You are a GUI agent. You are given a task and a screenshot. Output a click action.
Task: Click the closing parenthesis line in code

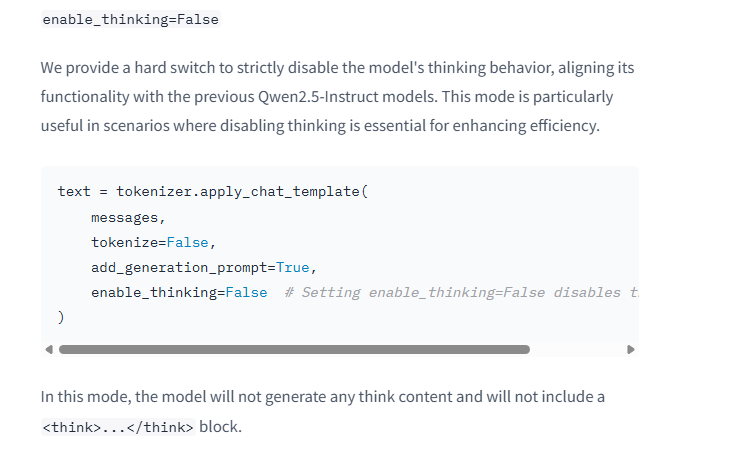(x=61, y=318)
